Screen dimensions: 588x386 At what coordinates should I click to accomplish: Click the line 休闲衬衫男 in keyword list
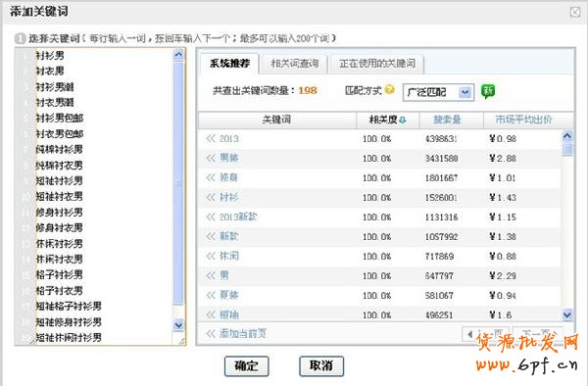click(59, 244)
